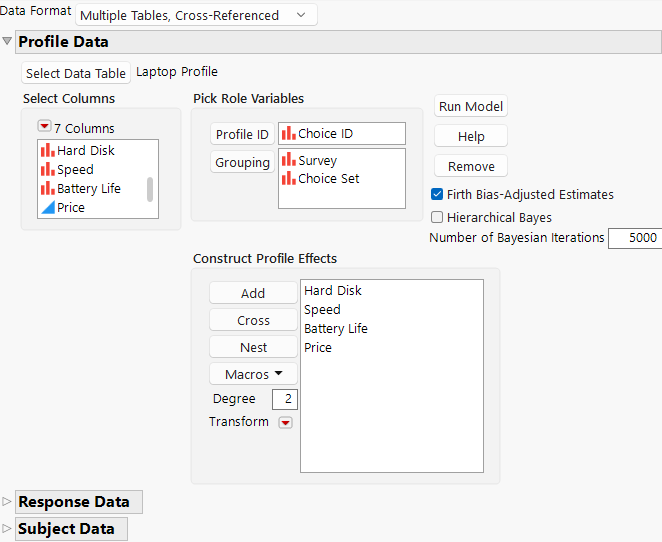Click the Run Model button
This screenshot has width=662, height=542.
click(x=471, y=106)
